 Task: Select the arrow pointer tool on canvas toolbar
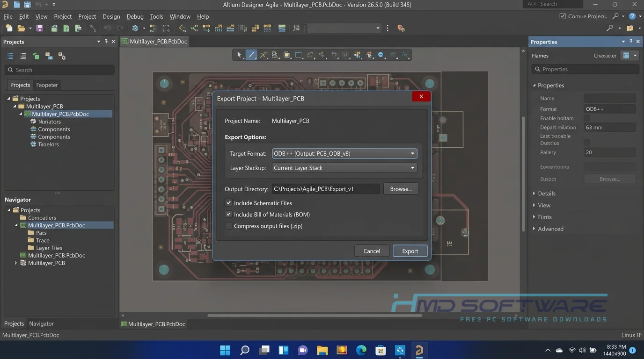(240, 55)
